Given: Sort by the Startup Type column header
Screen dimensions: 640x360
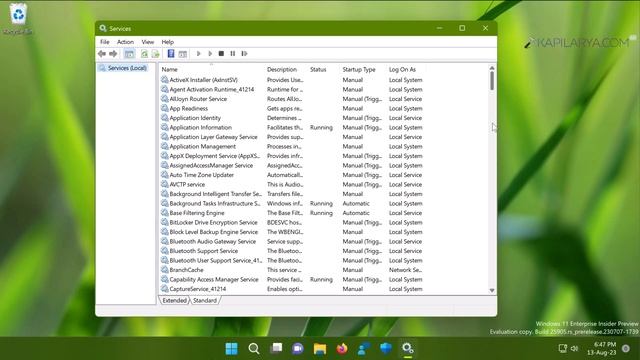Looking at the screenshot, I should coord(362,69).
